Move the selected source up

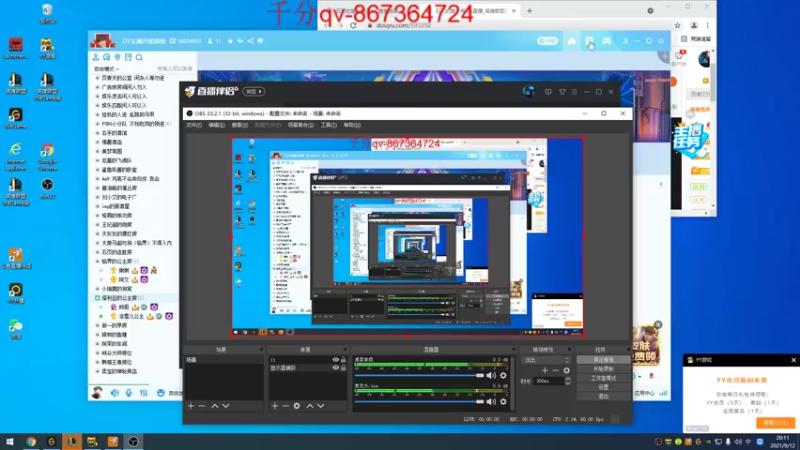pos(310,406)
